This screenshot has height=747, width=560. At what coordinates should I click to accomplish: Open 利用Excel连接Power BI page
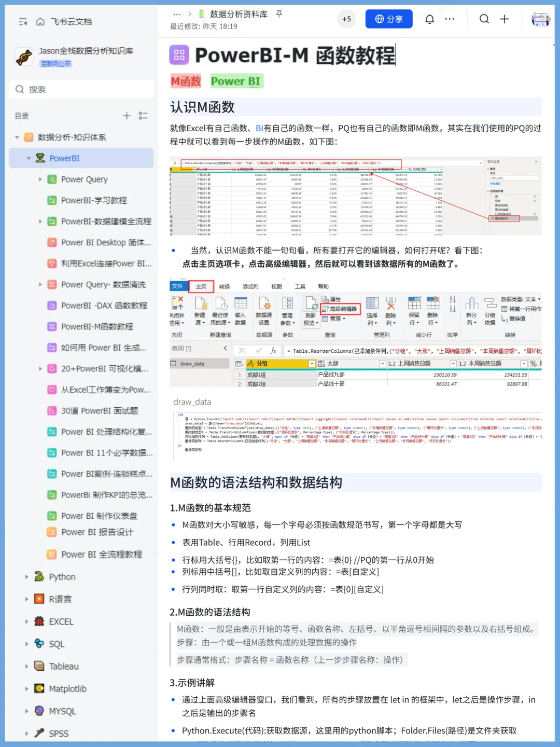pyautogui.click(x=106, y=264)
